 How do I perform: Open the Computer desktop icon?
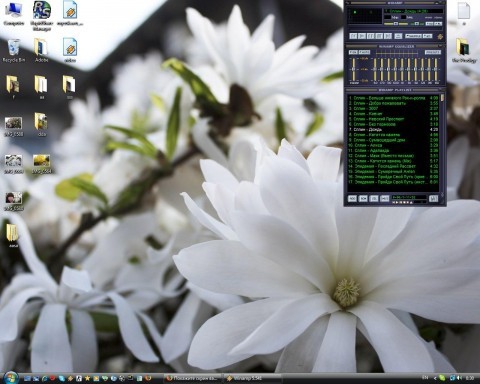point(14,13)
